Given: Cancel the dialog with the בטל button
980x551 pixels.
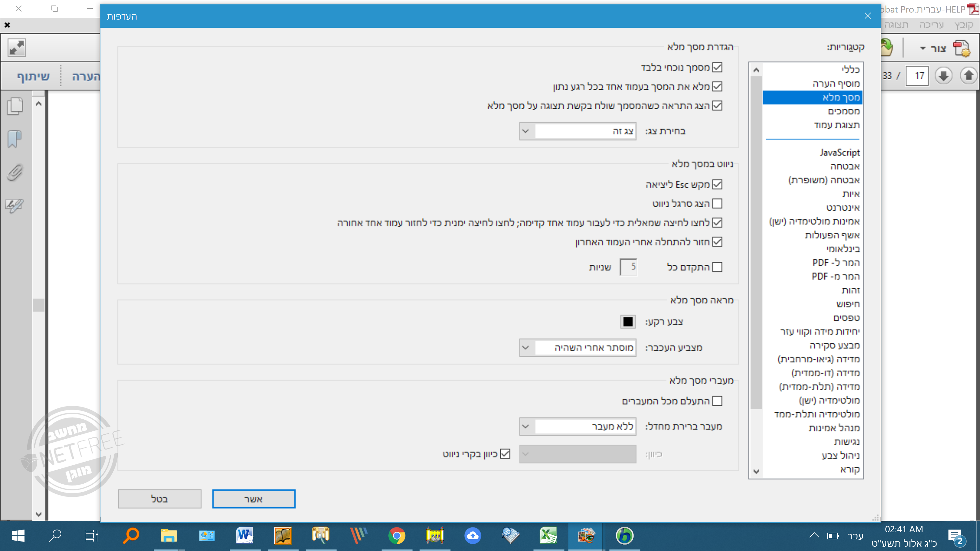Looking at the screenshot, I should 159,499.
